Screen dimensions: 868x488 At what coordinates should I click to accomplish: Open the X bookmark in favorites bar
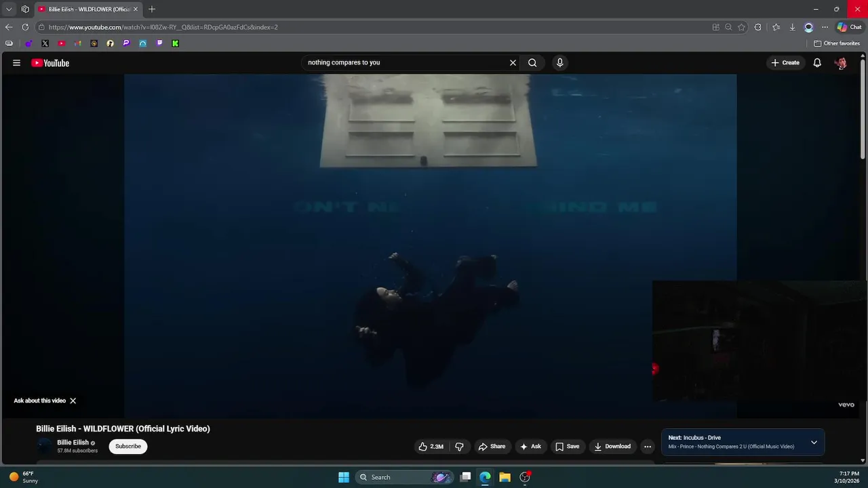tap(45, 43)
